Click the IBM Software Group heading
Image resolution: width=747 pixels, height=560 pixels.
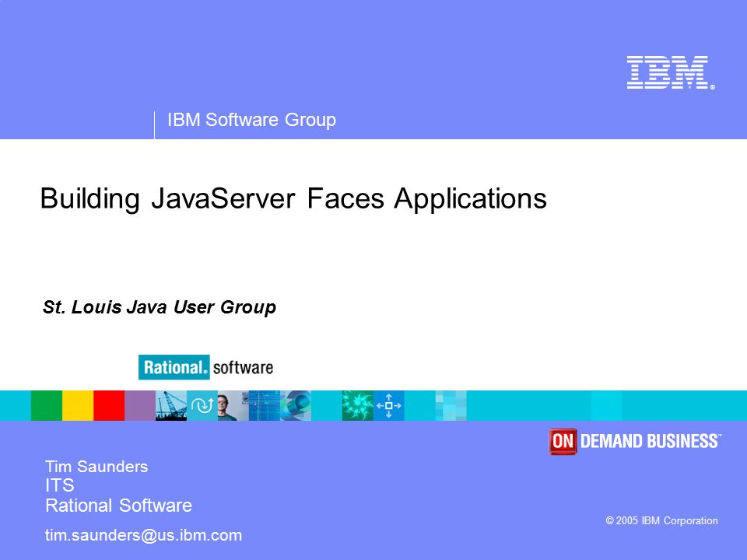(x=251, y=120)
